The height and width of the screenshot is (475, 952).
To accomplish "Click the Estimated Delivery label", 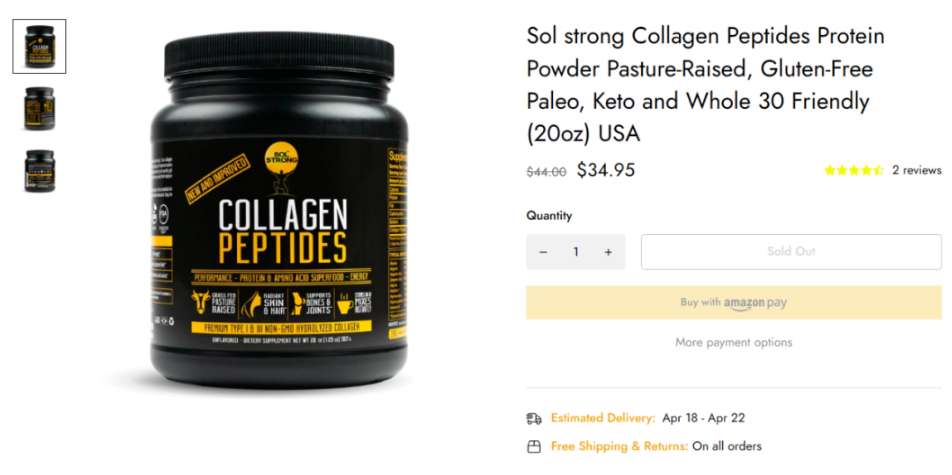I will [x=603, y=418].
